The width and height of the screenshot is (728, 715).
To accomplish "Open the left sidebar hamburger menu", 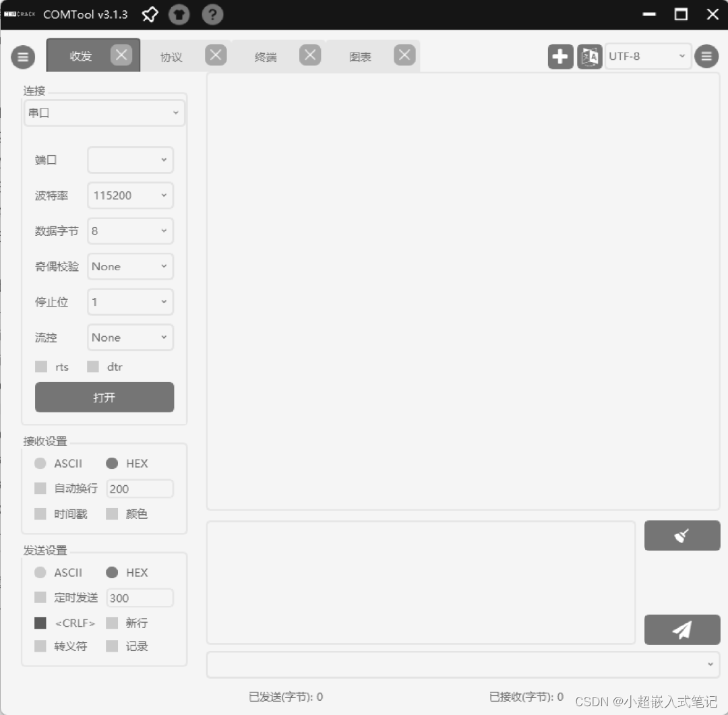I will [x=23, y=57].
